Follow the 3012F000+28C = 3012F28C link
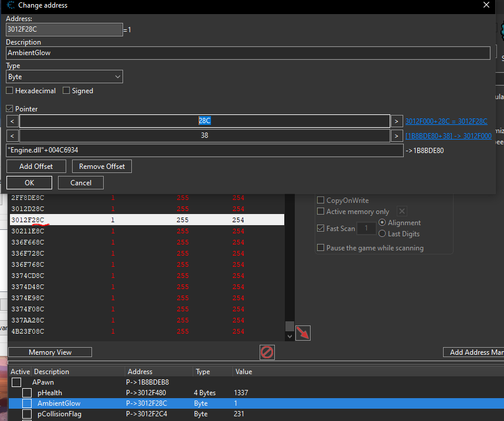The image size is (504, 421). [x=446, y=121]
